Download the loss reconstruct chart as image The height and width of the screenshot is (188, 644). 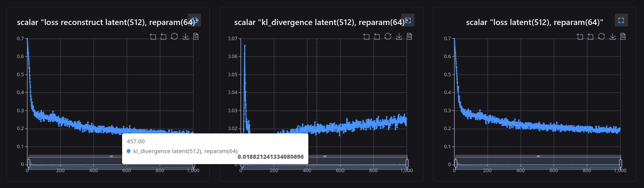(x=185, y=36)
